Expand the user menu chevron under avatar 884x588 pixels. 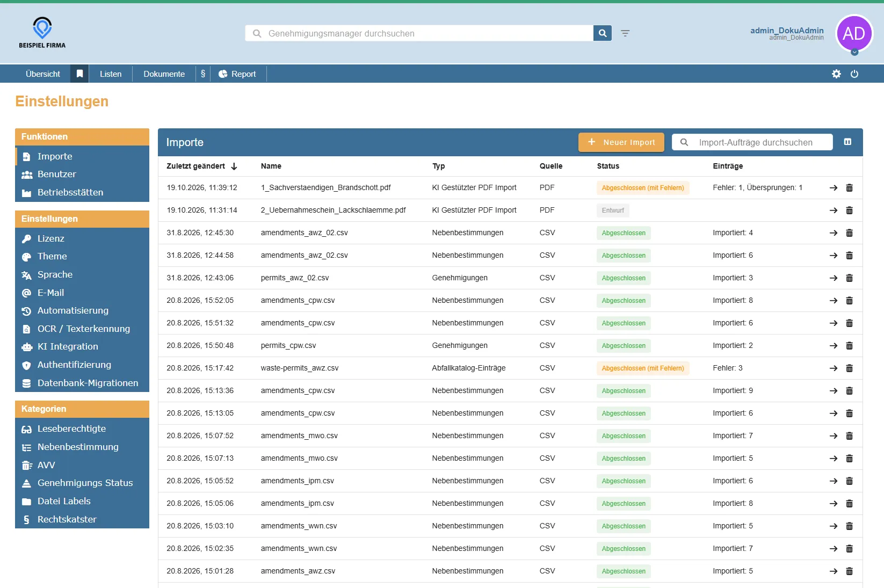click(x=854, y=52)
